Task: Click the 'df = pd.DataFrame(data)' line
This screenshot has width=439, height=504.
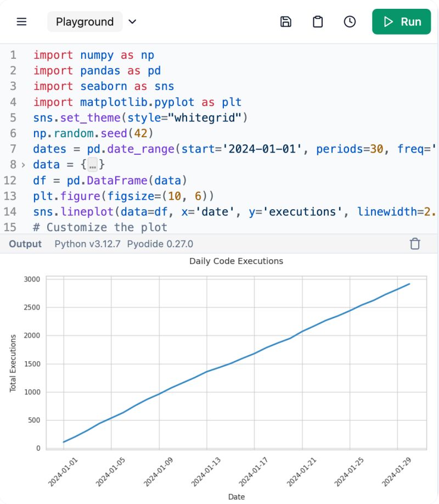Action: tap(110, 181)
